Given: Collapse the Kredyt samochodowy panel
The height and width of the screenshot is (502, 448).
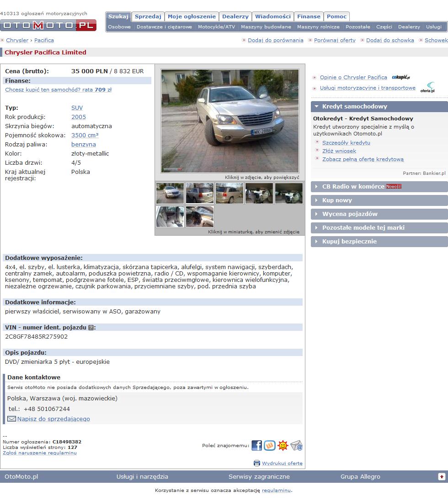Looking at the screenshot, I should [379, 107].
